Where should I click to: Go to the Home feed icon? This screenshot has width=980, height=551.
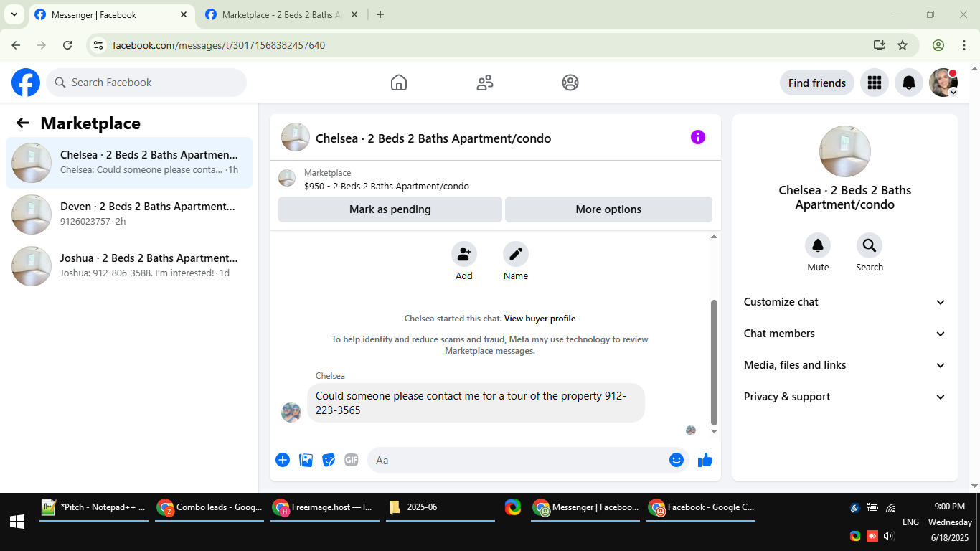point(399,83)
